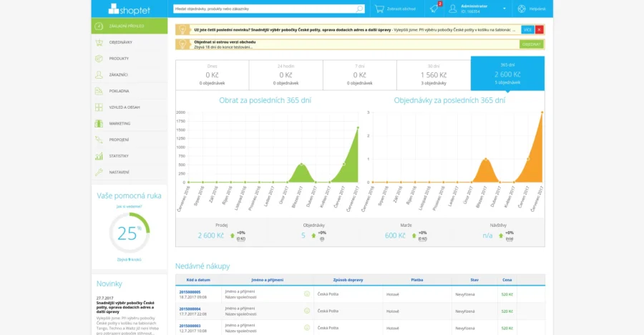This screenshot has height=335, width=644.
Task: Click smiley icon for order 2015000003
Action: (307, 328)
